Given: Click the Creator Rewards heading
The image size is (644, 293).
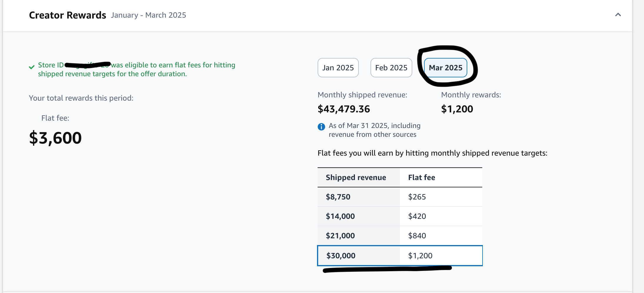Looking at the screenshot, I should (67, 15).
